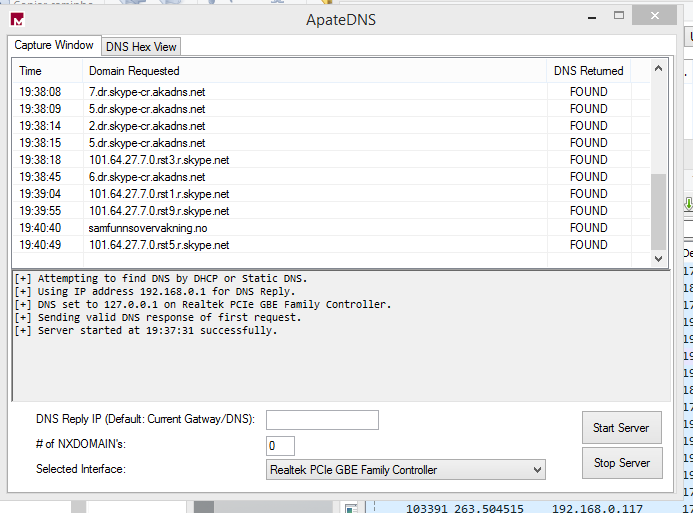This screenshot has height=513, width=693.
Task: Switch to the Capture Window tab
Action: coord(54,45)
